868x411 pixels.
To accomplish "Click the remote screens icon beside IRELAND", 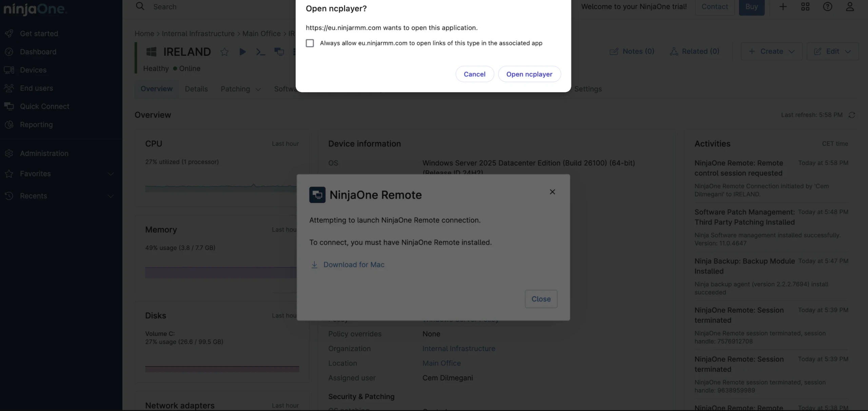I will (x=279, y=52).
